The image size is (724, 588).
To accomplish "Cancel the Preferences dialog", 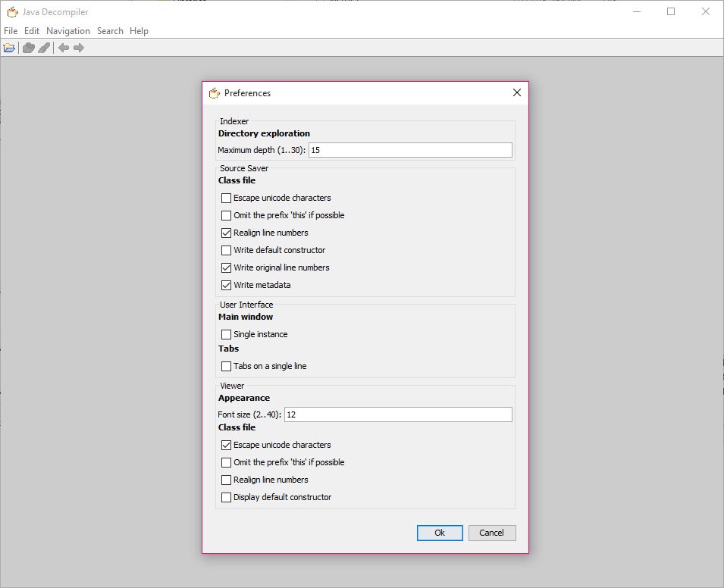I will tap(492, 533).
